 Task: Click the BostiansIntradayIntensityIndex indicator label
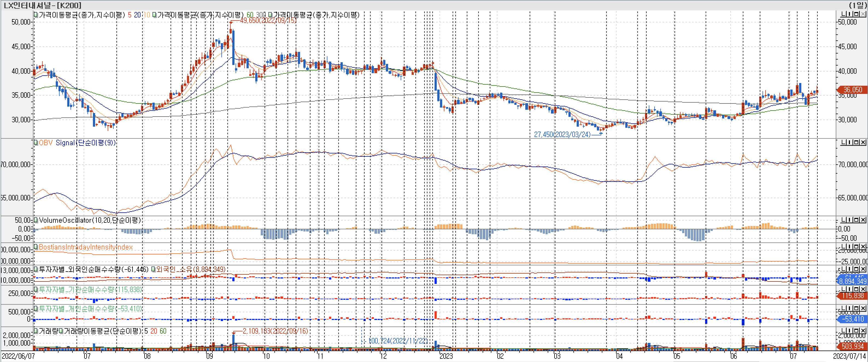click(86, 247)
